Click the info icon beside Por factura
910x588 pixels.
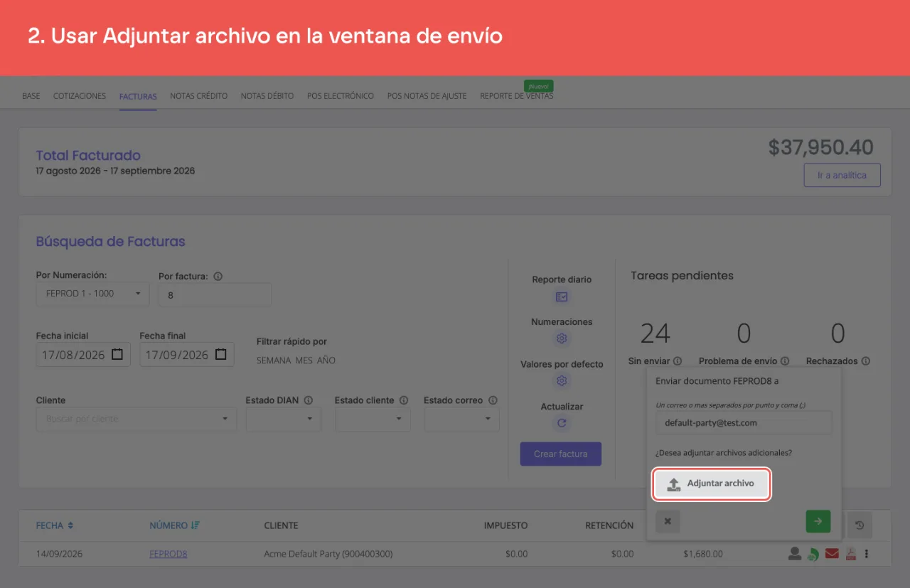tap(218, 277)
